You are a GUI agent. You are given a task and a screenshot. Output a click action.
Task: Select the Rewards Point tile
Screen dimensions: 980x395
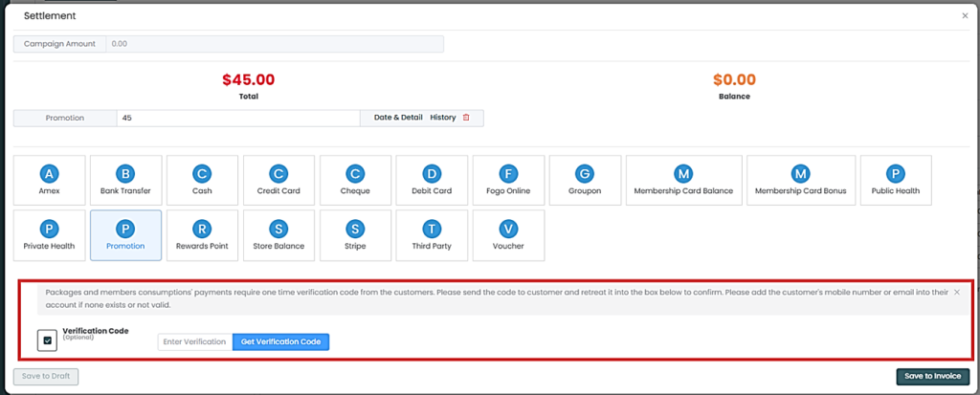[x=202, y=235]
